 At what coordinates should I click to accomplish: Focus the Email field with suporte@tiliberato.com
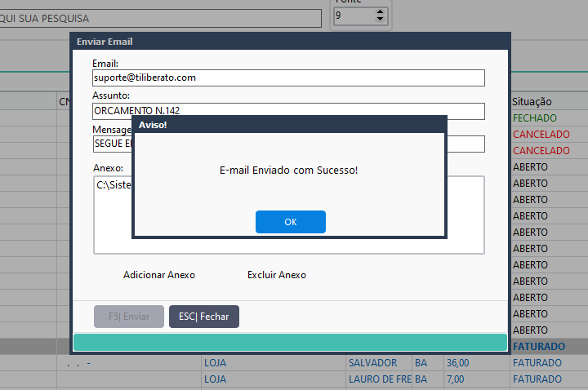tap(289, 78)
